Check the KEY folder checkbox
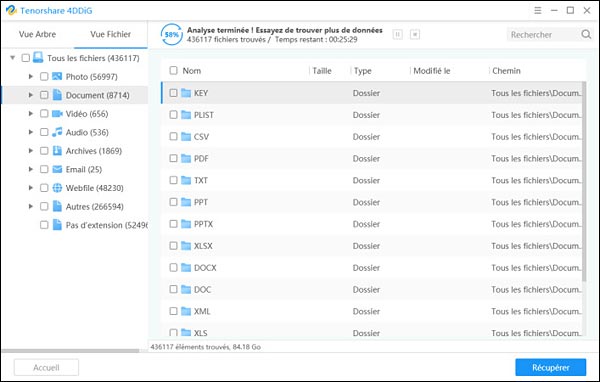Viewport: 600px width, 382px height. (173, 93)
